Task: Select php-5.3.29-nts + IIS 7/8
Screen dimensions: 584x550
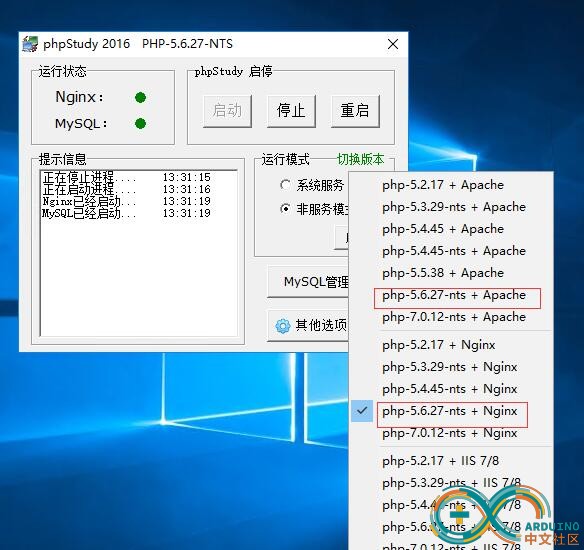Action: pyautogui.click(x=451, y=483)
